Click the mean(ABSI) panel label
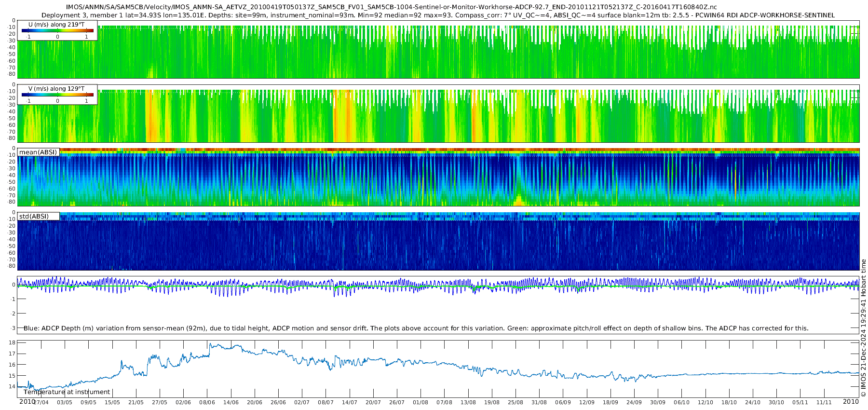The height and width of the screenshot is (410, 868). [x=38, y=152]
